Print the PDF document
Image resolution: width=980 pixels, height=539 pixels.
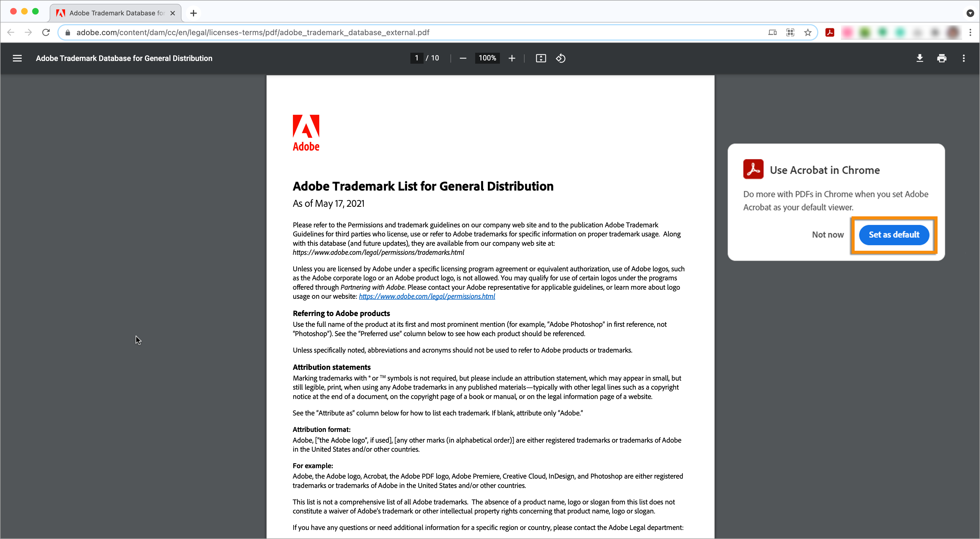pos(942,58)
